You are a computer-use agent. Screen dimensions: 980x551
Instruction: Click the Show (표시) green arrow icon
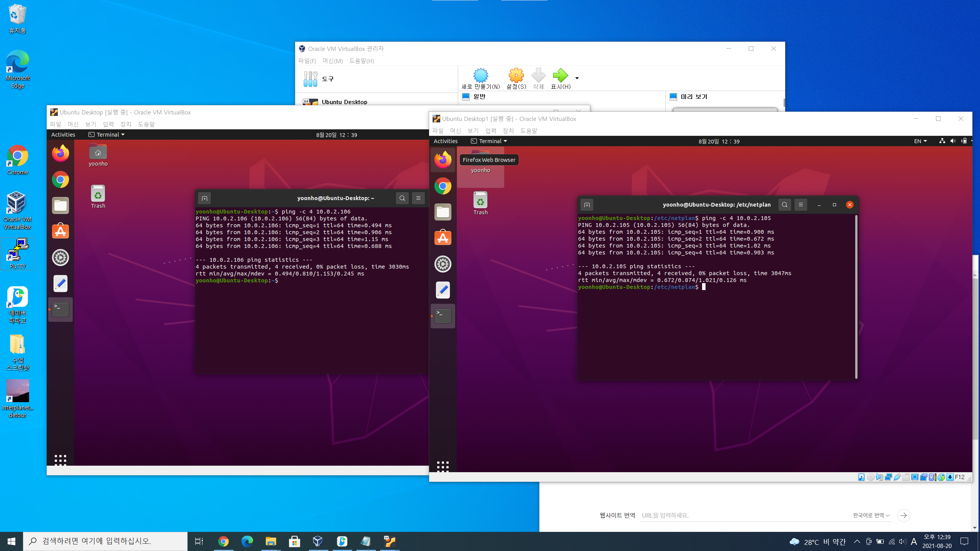point(560,76)
